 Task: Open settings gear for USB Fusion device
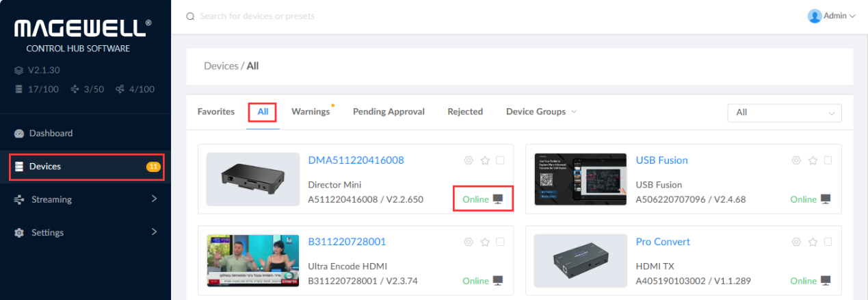pos(796,160)
